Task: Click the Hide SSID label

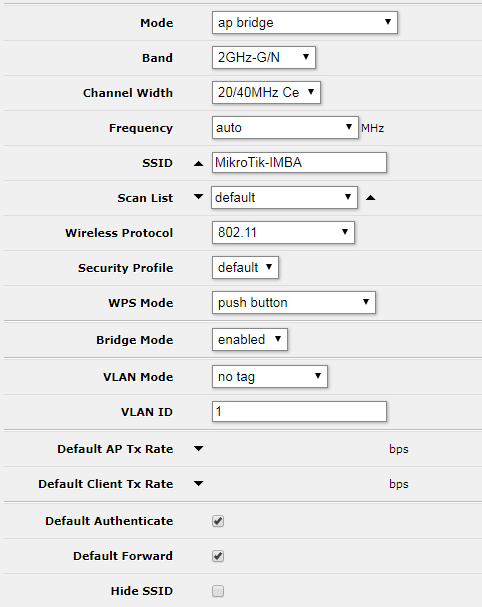Action: pyautogui.click(x=142, y=591)
